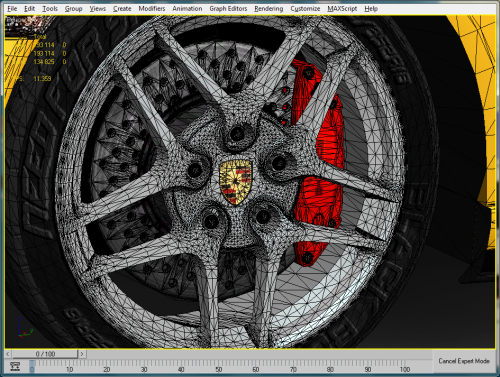Open the Modifiers menu

[x=152, y=8]
